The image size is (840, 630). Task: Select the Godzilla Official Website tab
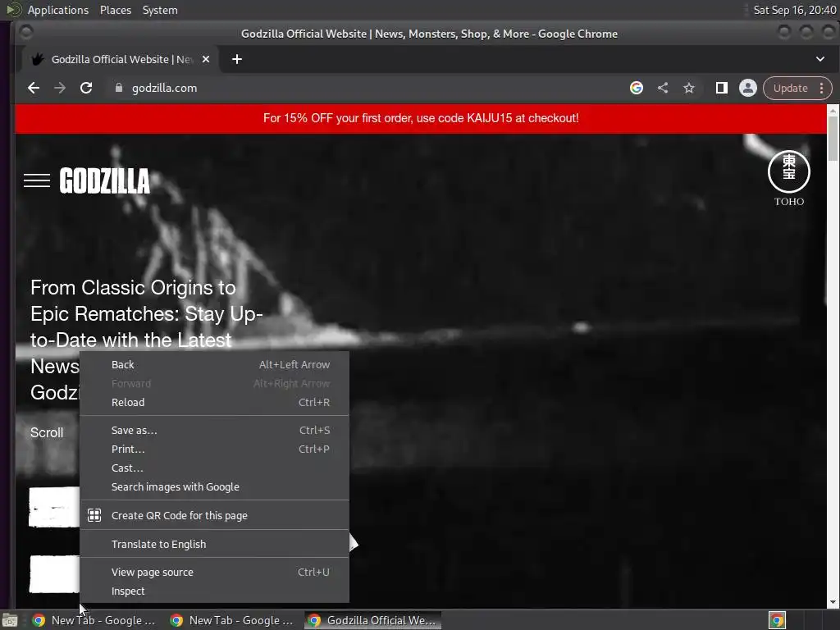point(120,59)
